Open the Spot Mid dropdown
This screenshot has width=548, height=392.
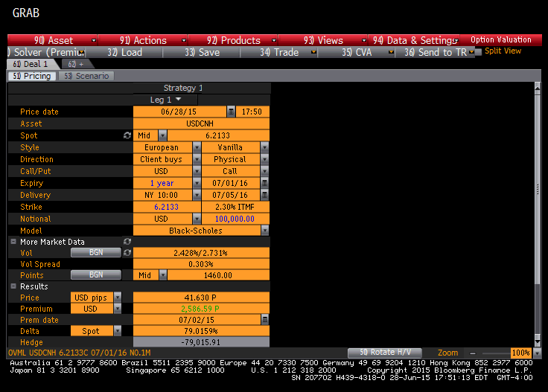[162, 135]
